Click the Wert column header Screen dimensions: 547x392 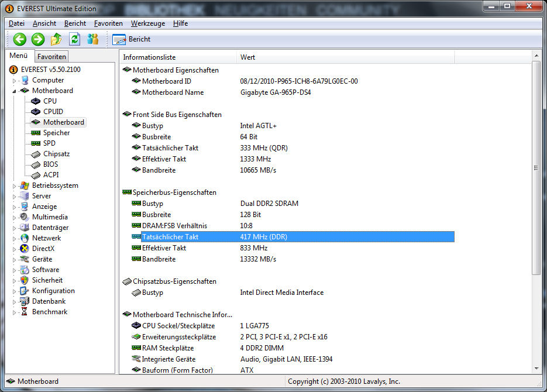tap(346, 57)
